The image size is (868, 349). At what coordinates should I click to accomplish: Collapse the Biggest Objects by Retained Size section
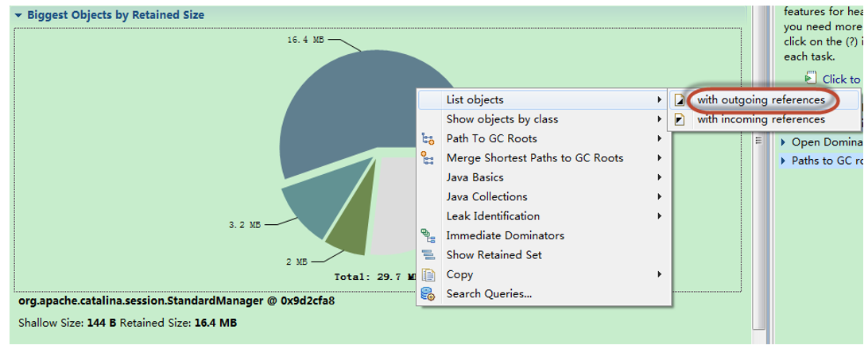19,15
